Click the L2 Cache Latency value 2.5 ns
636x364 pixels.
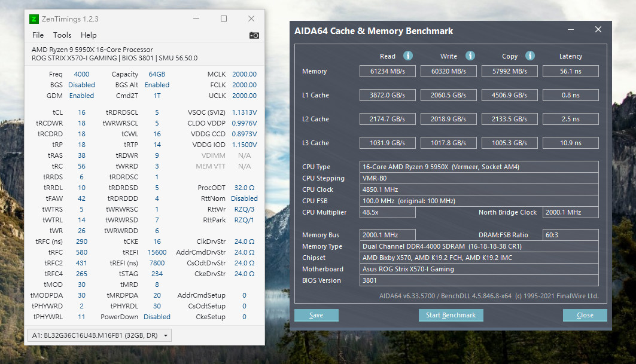571,119
